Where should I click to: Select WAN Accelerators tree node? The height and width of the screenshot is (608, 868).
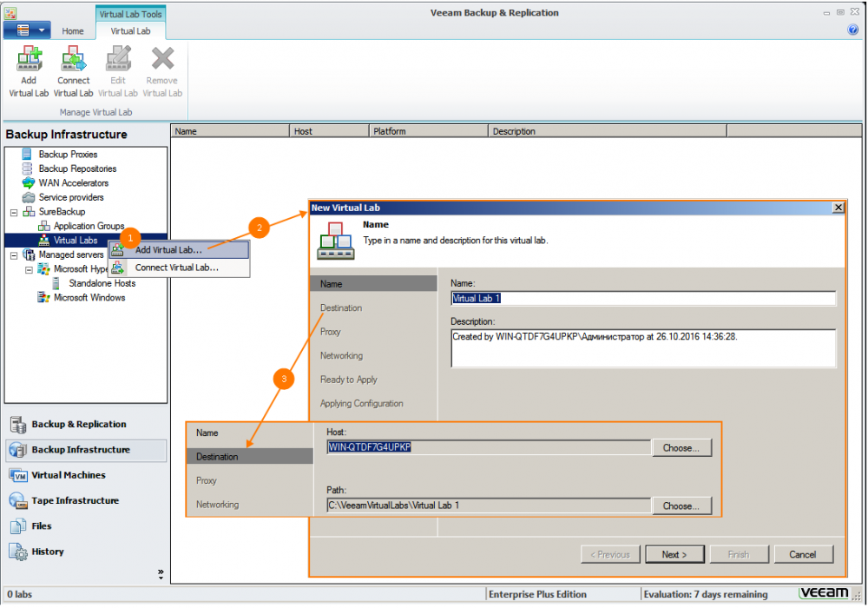(74, 183)
